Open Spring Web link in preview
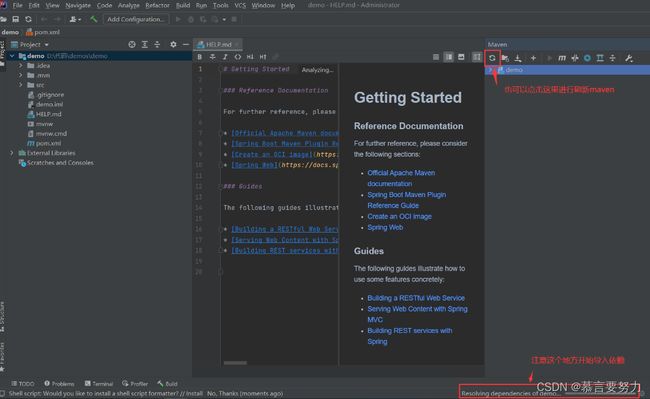 (x=385, y=227)
